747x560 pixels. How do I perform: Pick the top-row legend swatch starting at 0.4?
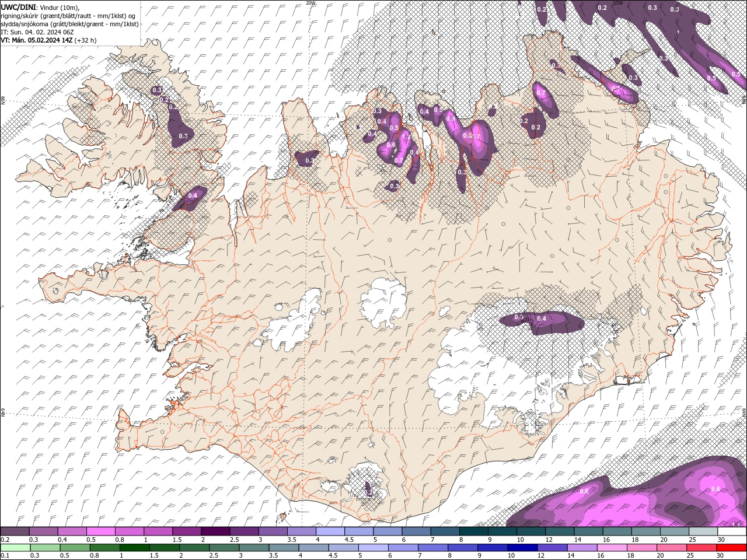coord(72,531)
